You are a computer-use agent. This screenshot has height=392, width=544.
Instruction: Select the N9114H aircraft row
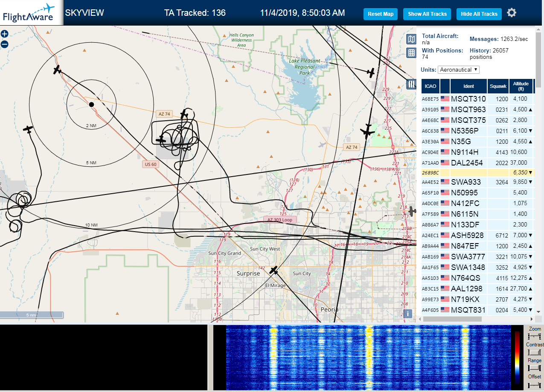point(477,152)
